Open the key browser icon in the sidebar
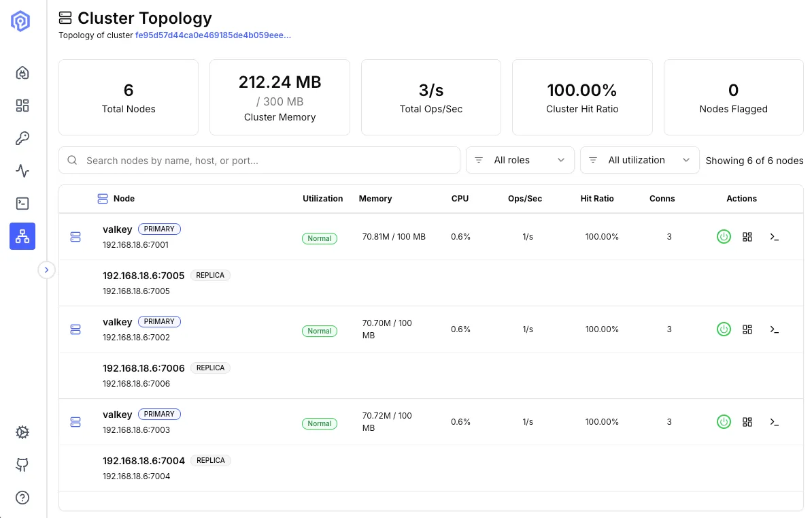 pyautogui.click(x=22, y=138)
